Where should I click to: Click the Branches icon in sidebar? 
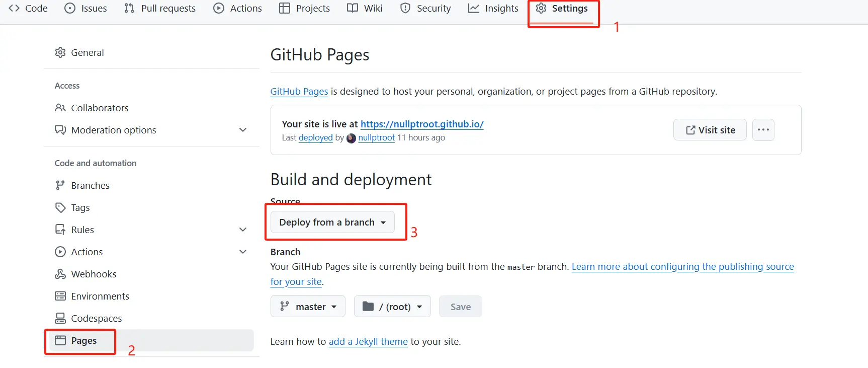click(x=60, y=185)
